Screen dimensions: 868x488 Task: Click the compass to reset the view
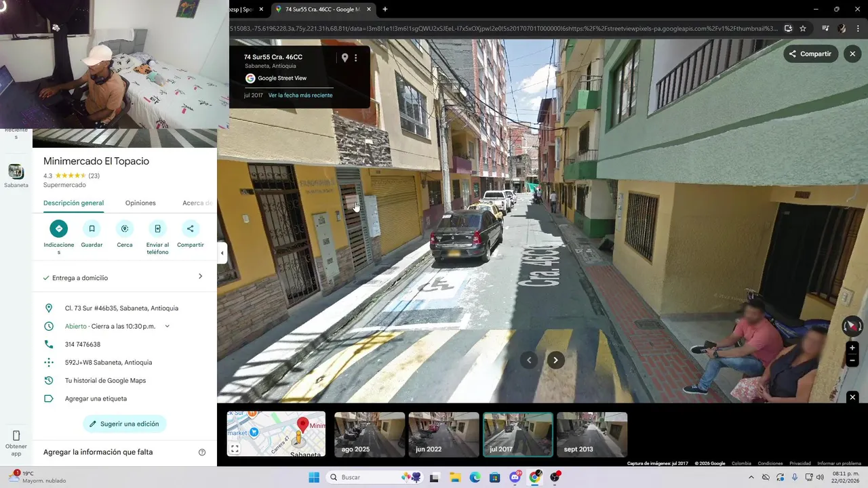[852, 326]
